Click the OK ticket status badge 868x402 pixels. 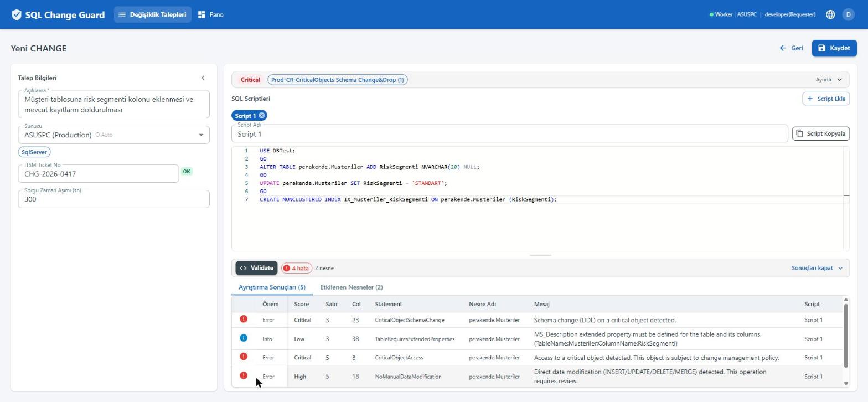(187, 172)
